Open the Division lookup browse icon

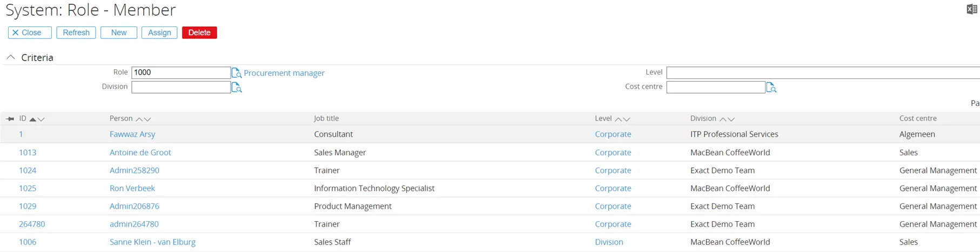[236, 88]
